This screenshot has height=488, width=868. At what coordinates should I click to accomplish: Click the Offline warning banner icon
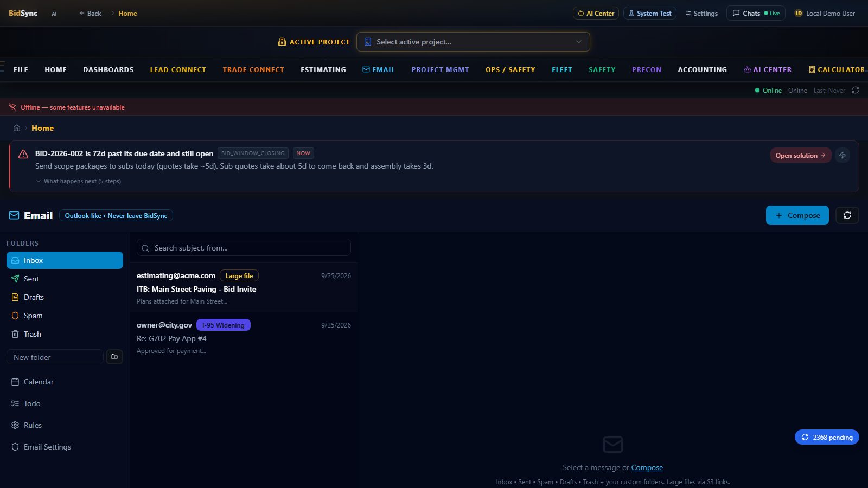[12, 107]
